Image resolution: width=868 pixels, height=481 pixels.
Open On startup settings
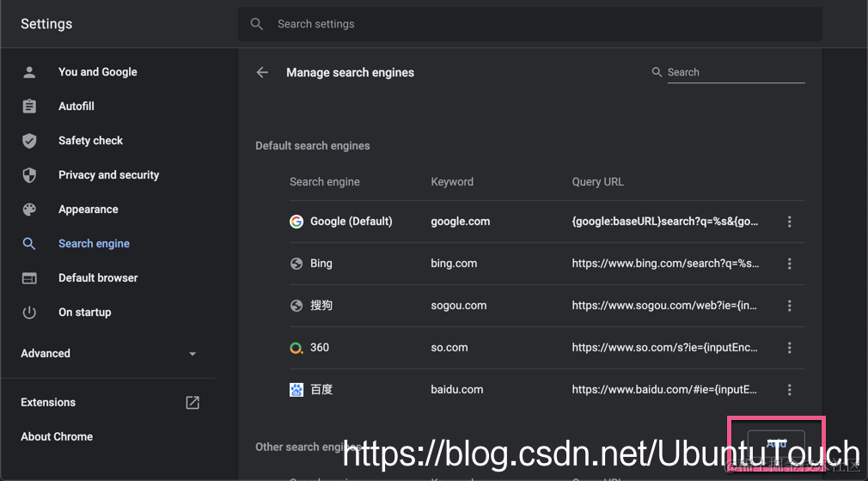coord(84,313)
